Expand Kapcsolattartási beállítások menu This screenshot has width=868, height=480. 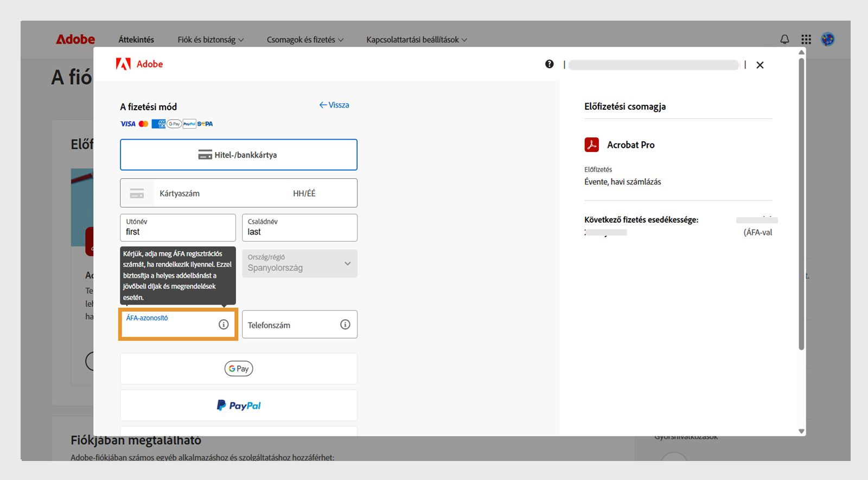[417, 40]
